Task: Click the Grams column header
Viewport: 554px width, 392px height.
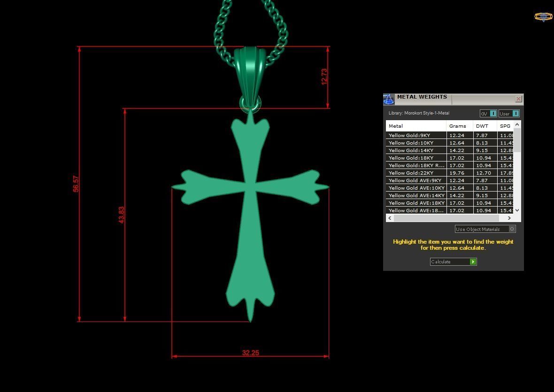Action: (460, 126)
